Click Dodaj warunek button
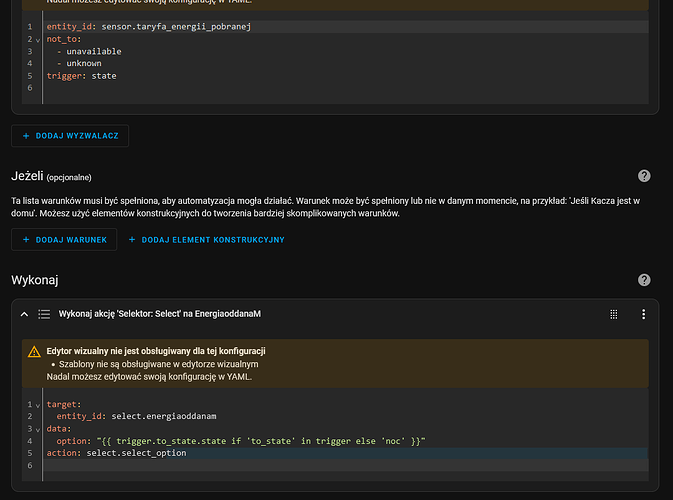This screenshot has height=500, width=673. pyautogui.click(x=64, y=239)
